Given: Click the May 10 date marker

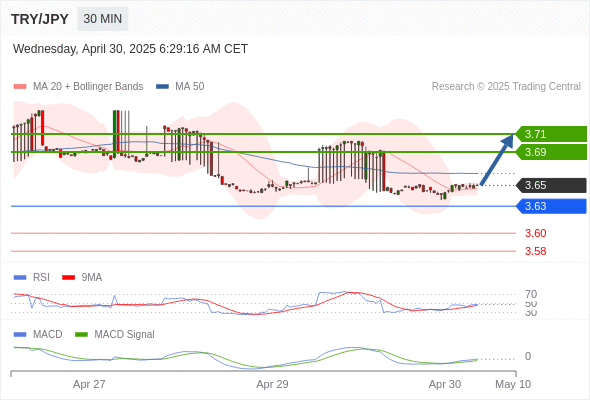Looking at the screenshot, I should click(513, 384).
